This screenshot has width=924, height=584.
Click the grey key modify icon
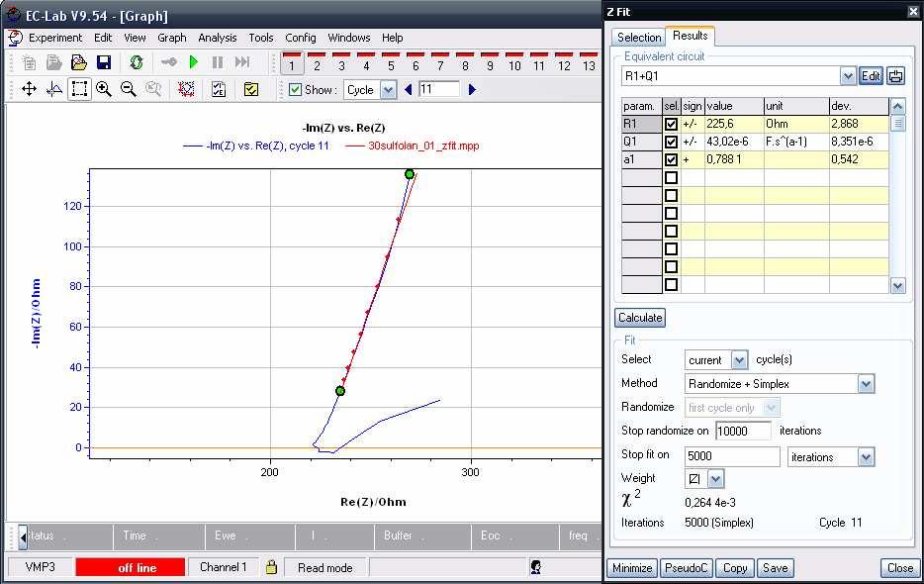coord(169,62)
